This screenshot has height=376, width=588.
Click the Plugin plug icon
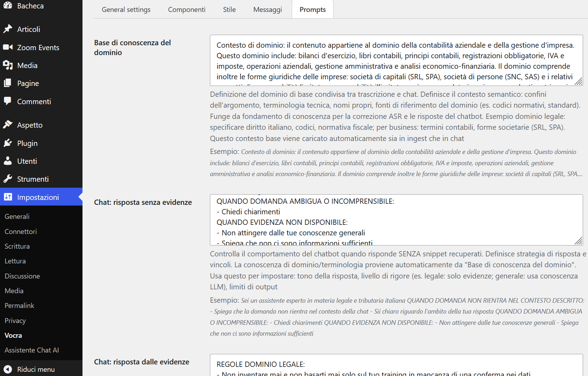[x=8, y=143]
